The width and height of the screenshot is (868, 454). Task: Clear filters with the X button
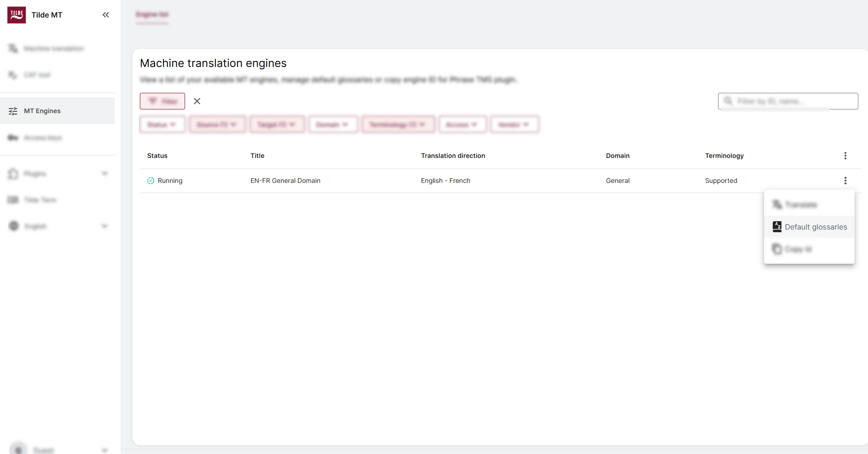coord(197,101)
